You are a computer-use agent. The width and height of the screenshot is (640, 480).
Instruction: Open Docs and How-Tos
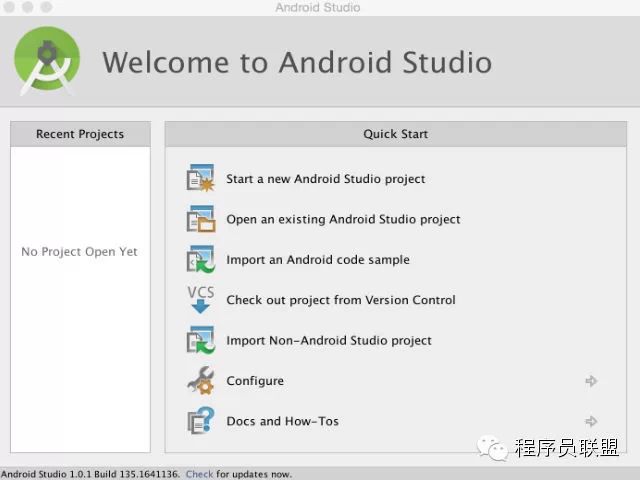(282, 421)
